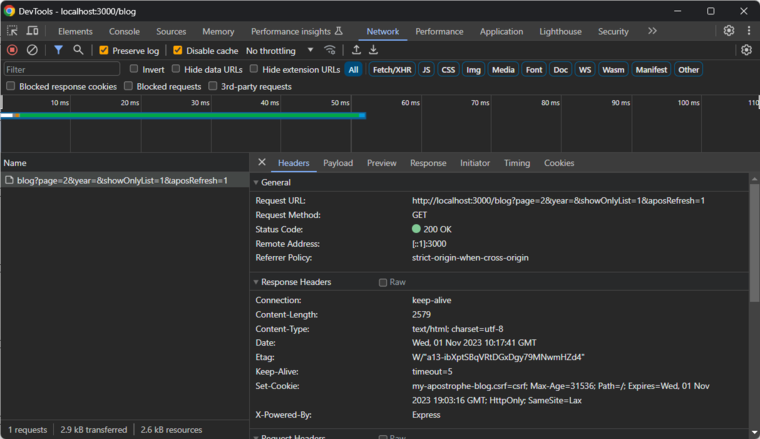Click the Chrome logo in title bar
Image resolution: width=760 pixels, height=439 pixels.
(x=9, y=11)
